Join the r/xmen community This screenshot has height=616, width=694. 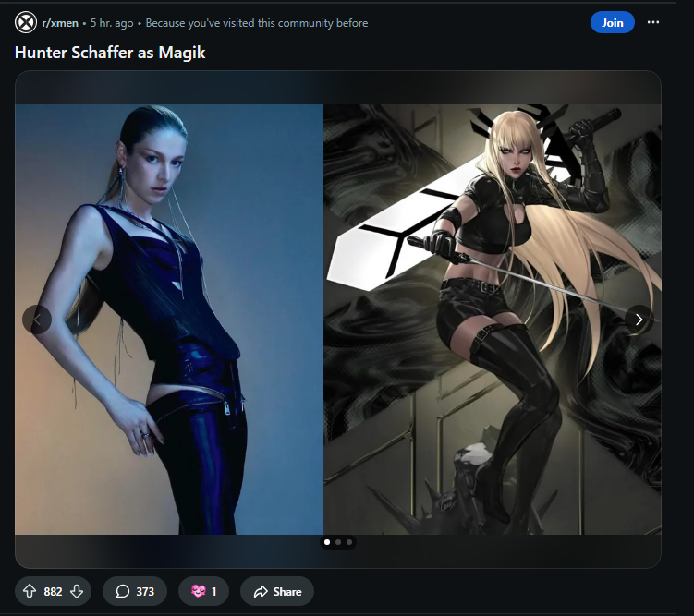(612, 22)
